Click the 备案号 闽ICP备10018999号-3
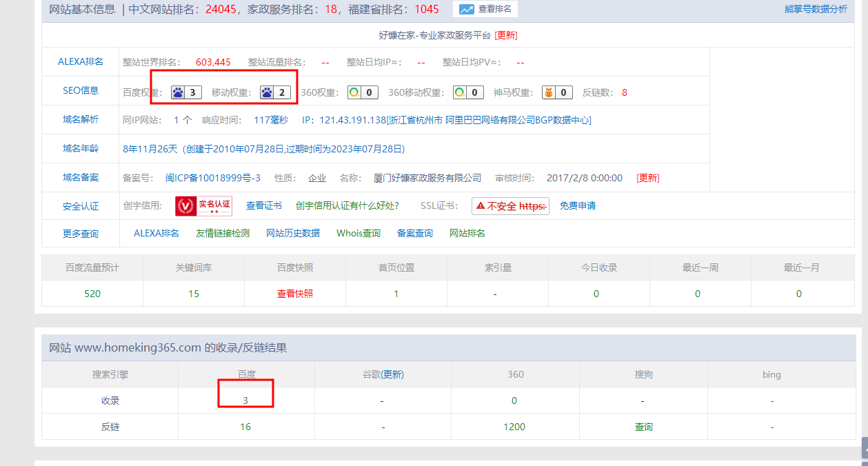Viewport: 868px width, 466px height. click(x=213, y=178)
